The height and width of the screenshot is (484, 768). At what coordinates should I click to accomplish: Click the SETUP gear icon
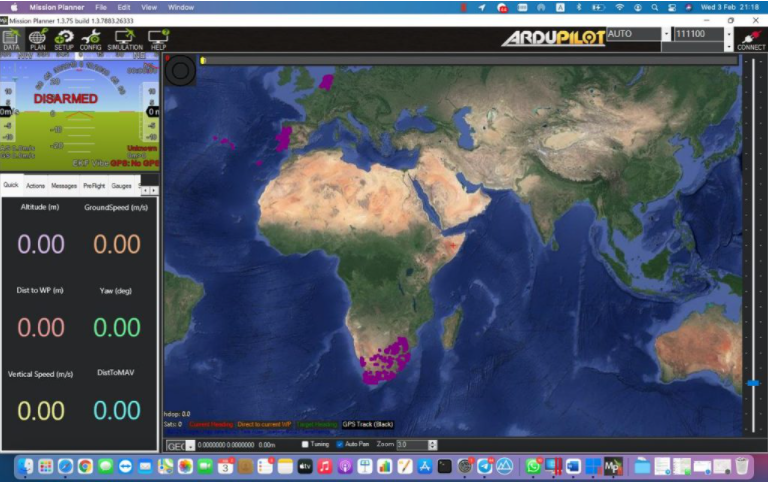(64, 39)
